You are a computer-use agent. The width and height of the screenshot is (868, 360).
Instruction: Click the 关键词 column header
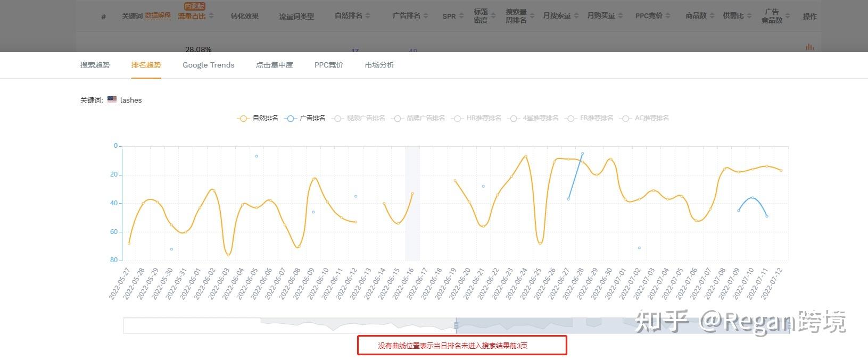coord(132,16)
